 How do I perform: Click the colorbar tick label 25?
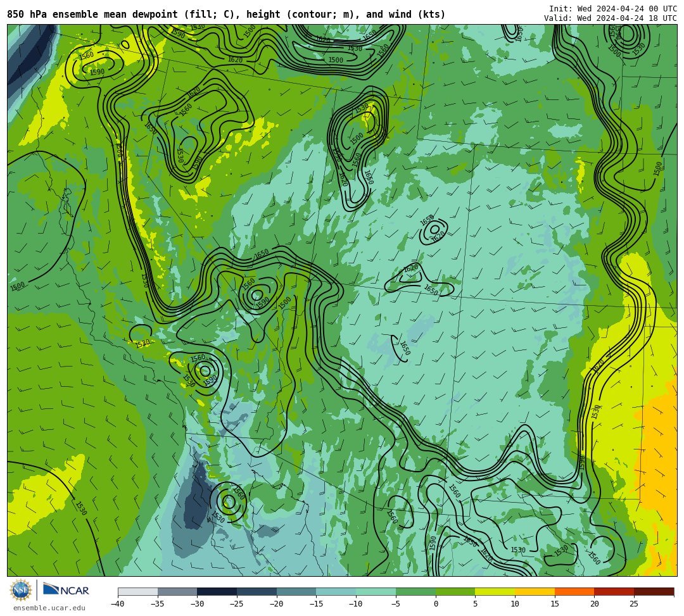[x=634, y=604]
